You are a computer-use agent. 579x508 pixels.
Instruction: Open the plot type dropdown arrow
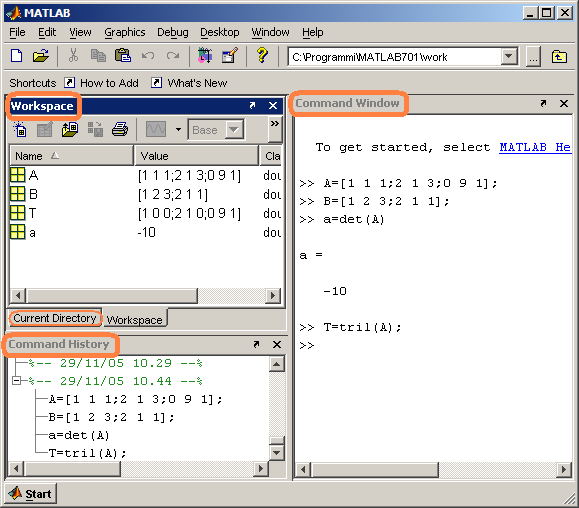178,130
